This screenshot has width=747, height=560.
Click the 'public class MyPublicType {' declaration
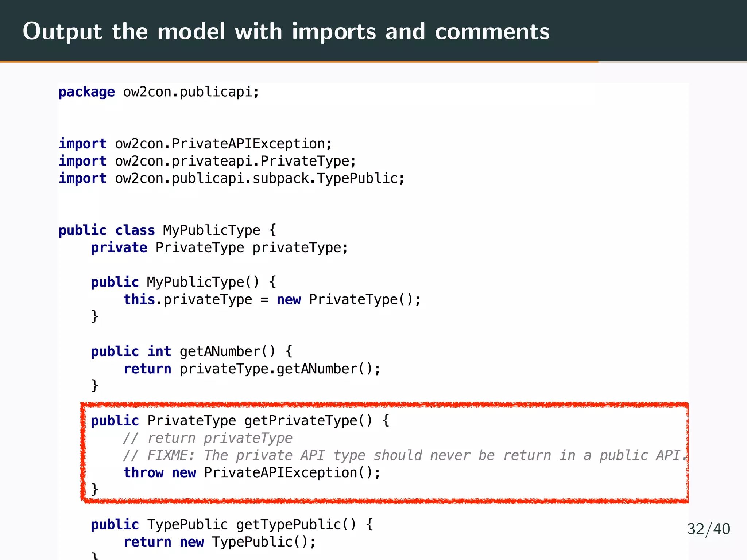[x=167, y=230]
